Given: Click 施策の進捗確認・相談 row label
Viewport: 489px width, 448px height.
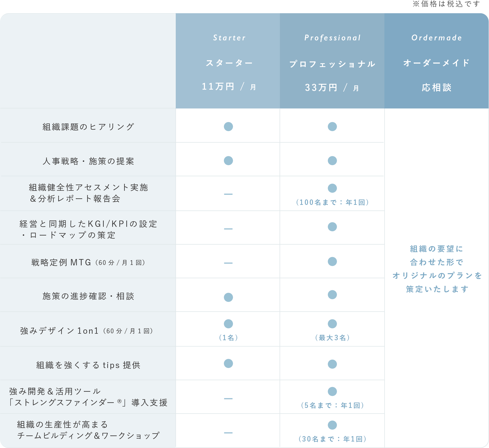Looking at the screenshot, I should [88, 296].
